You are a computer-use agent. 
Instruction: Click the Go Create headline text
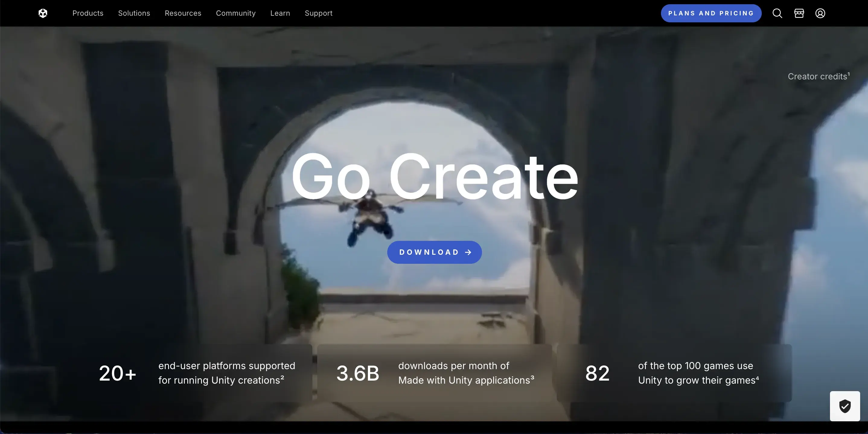click(434, 176)
